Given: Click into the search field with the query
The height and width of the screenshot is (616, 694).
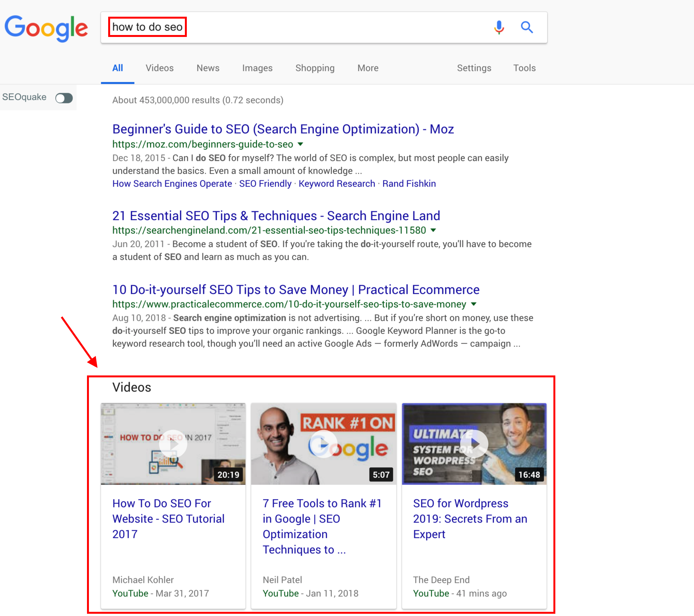Looking at the screenshot, I should (x=324, y=27).
